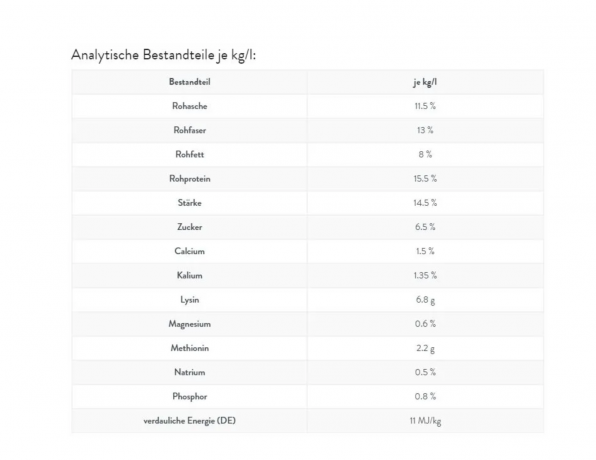Click the 11.5 % Rohasche value
The height and width of the screenshot is (460, 596).
tap(425, 106)
